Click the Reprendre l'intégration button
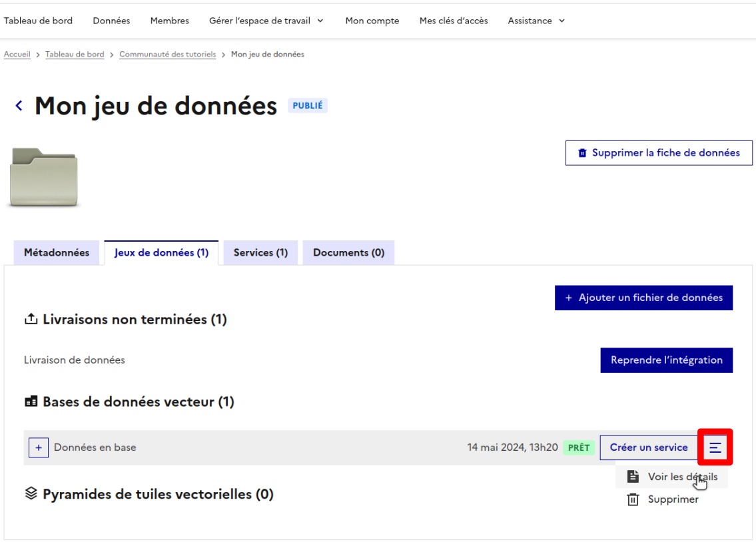756x542 pixels. [x=666, y=360]
